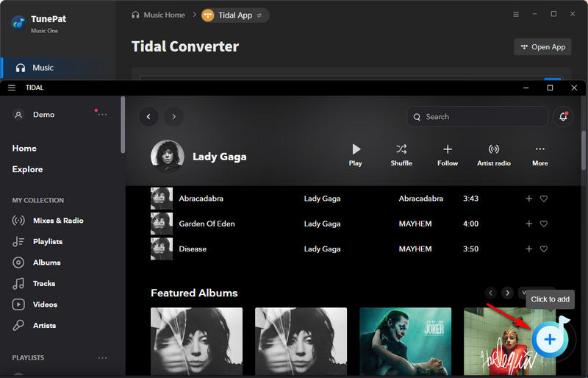This screenshot has width=588, height=378.
Task: Open the notifications bell
Action: coord(564,117)
